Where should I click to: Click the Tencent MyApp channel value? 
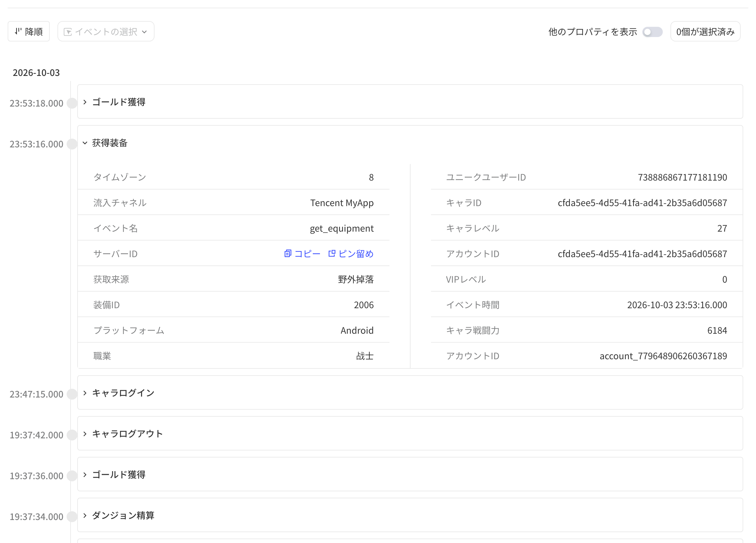tap(342, 203)
